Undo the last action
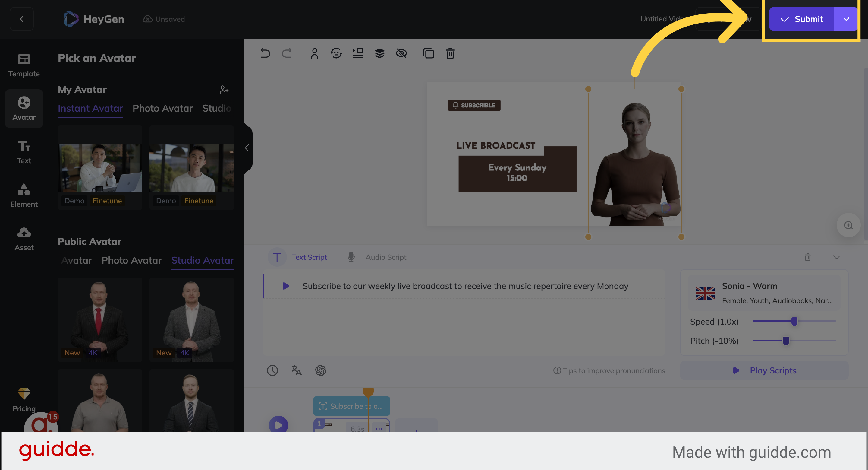The height and width of the screenshot is (470, 868). click(x=265, y=53)
